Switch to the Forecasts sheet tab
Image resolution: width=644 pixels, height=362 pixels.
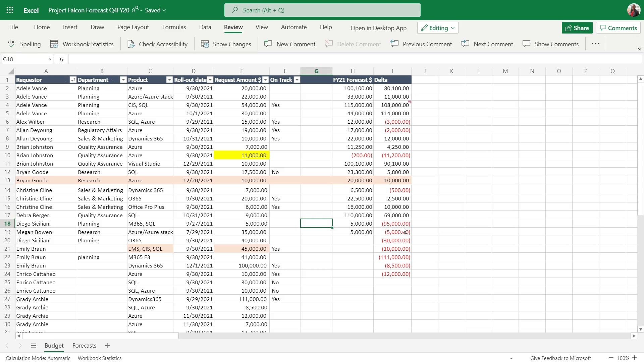(85, 346)
